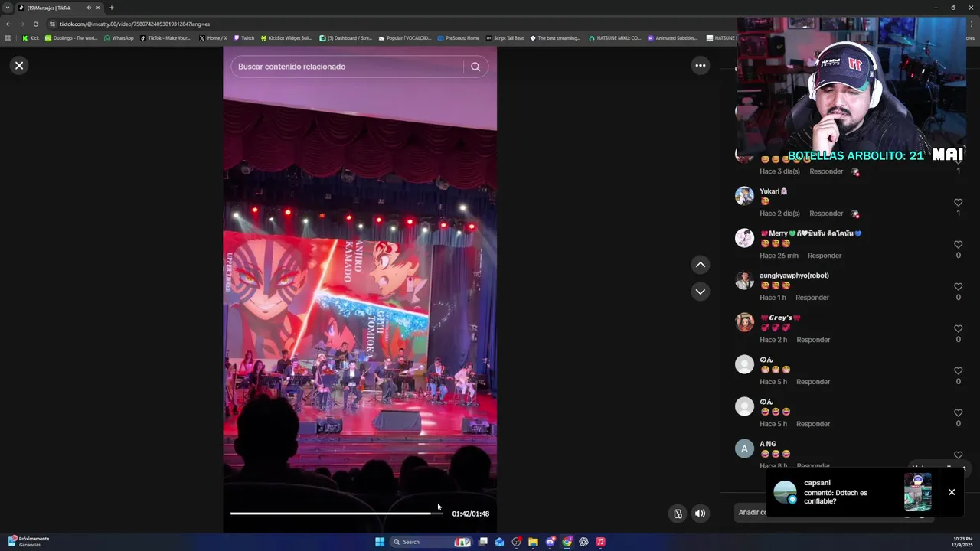980x551 pixels.
Task: Open the Twitch bookmark
Action: (243, 38)
